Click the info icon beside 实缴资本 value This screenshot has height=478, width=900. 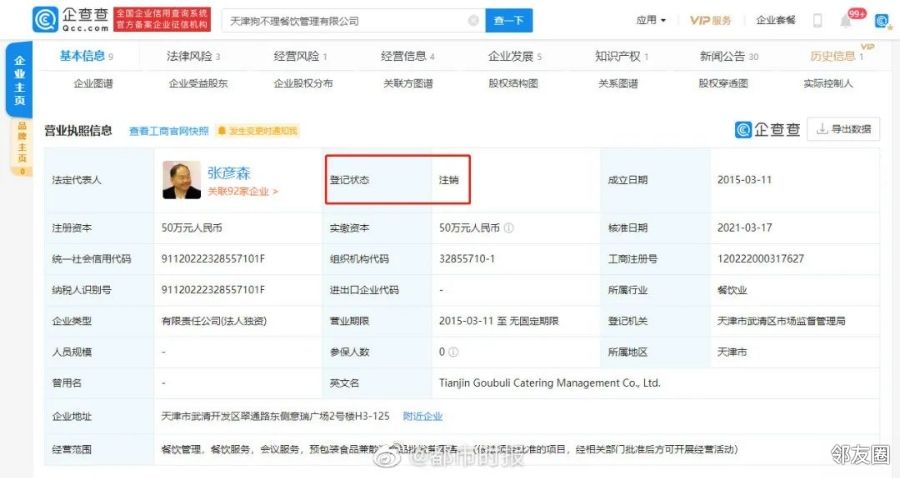(x=510, y=228)
